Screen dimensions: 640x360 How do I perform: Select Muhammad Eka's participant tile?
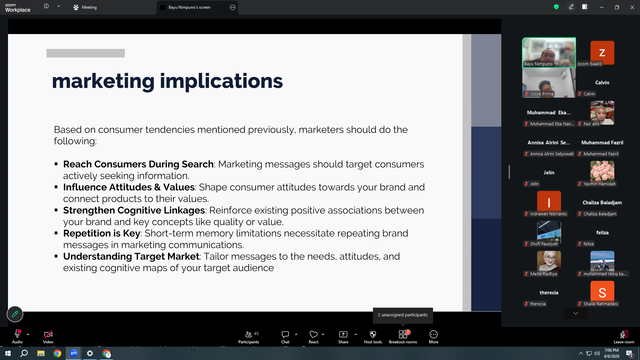click(549, 113)
